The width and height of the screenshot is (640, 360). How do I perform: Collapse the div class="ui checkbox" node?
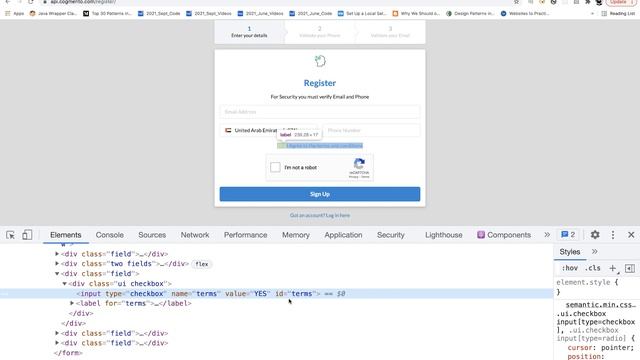point(64,284)
